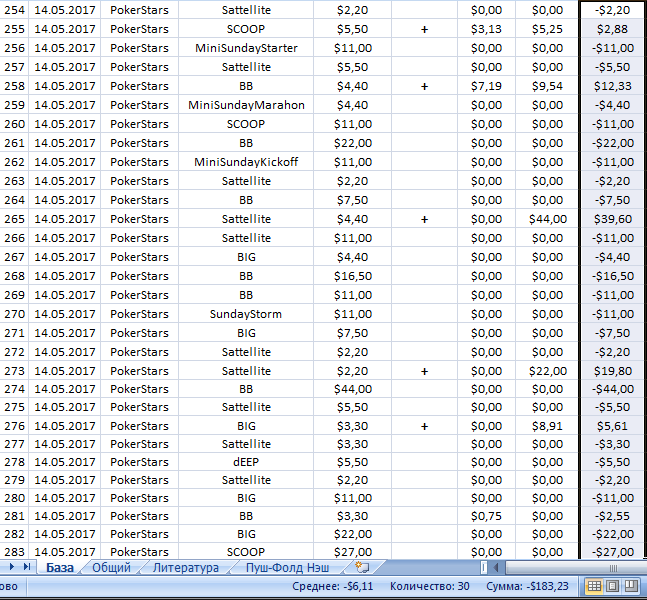Select the plus mark in row 255
The image size is (647, 600).
pos(424,29)
